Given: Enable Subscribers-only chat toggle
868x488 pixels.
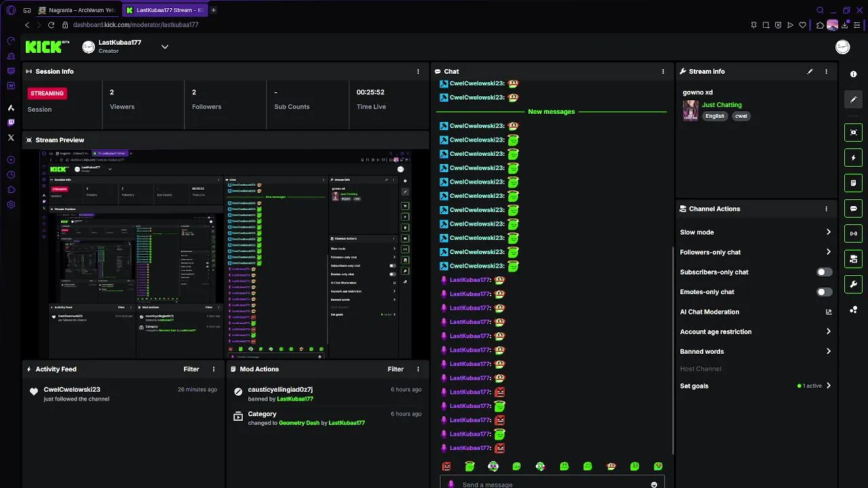Looking at the screenshot, I should (x=824, y=272).
